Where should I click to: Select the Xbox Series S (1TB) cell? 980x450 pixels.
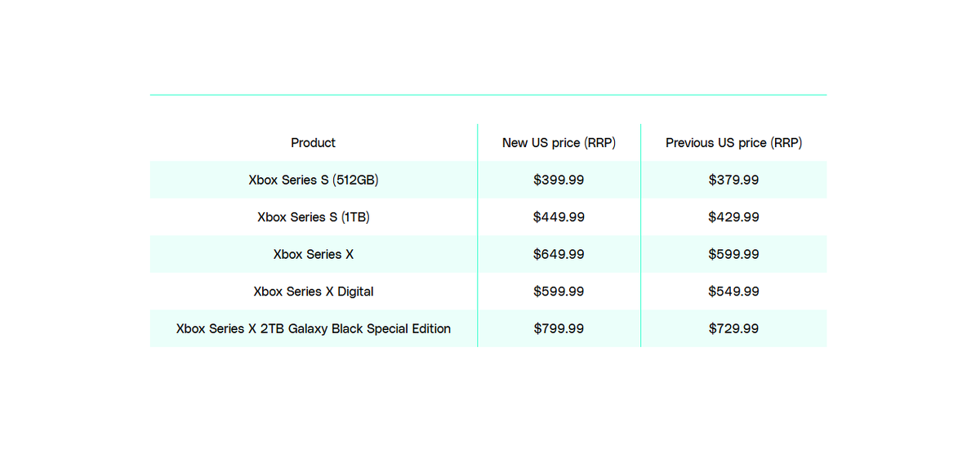[x=314, y=217]
